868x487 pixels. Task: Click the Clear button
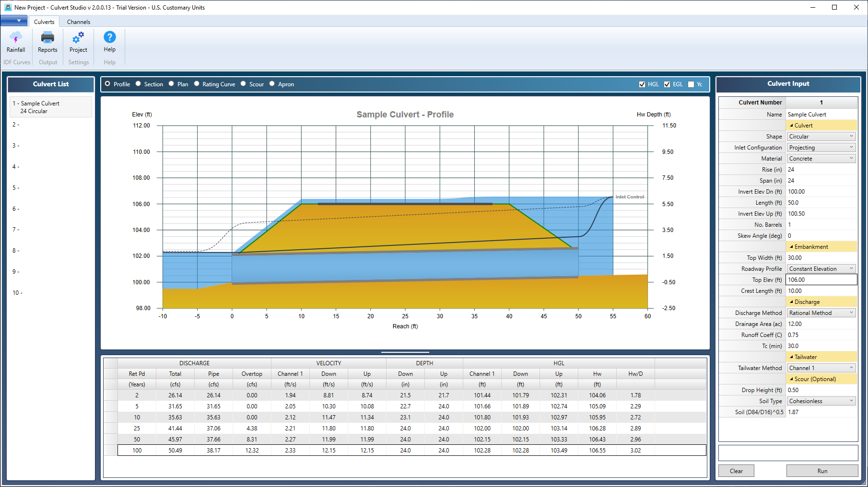pyautogui.click(x=736, y=471)
